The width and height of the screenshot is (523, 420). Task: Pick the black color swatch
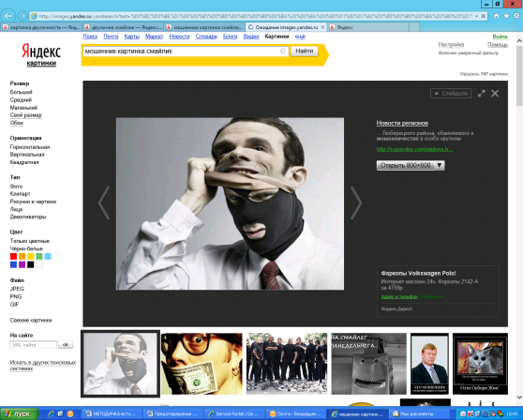tap(30, 264)
